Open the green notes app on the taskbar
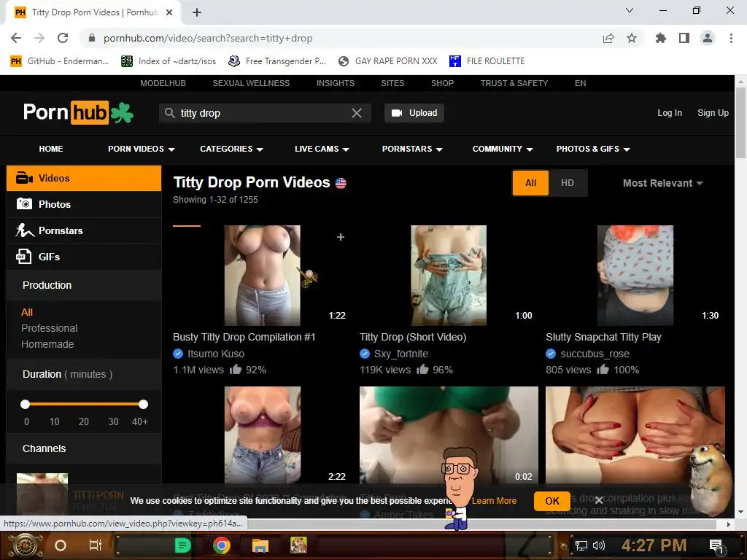Screen dimensions: 747x560 pos(183,545)
